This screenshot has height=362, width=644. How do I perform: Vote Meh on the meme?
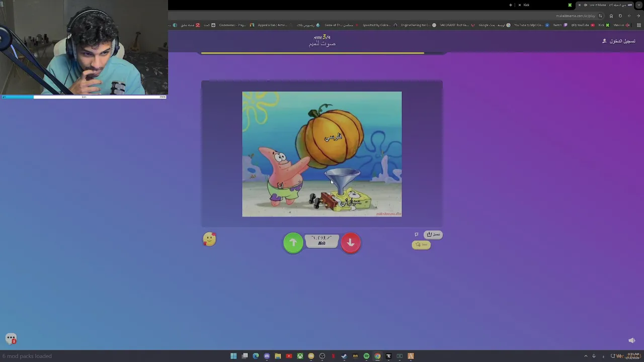point(322,241)
